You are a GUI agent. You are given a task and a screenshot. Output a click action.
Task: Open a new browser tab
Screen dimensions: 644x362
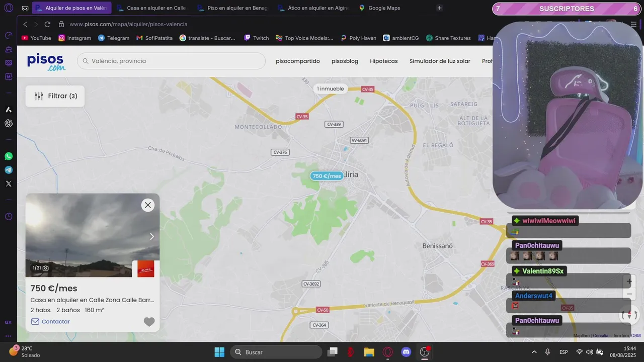pyautogui.click(x=439, y=8)
